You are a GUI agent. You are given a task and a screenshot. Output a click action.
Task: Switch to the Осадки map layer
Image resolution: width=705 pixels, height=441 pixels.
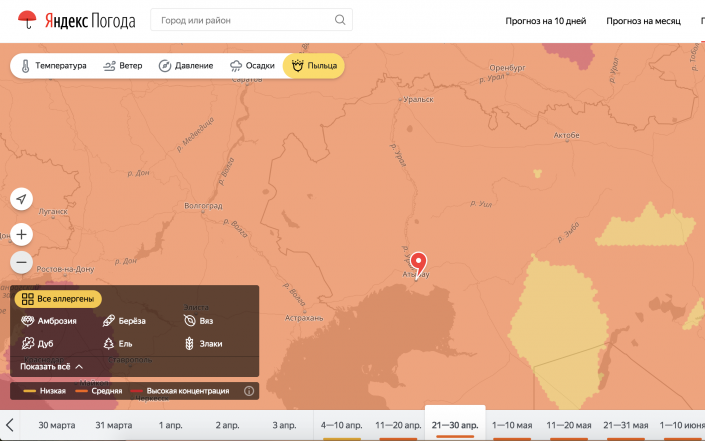(x=252, y=66)
